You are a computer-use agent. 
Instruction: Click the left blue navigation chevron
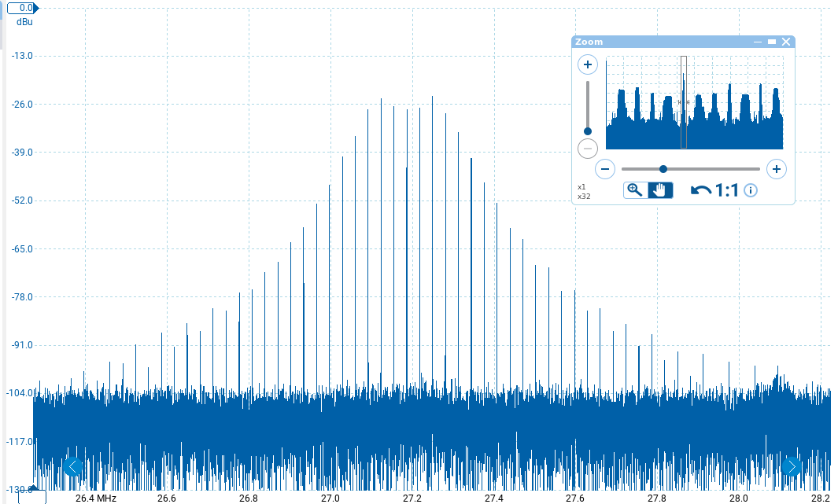[x=72, y=466]
